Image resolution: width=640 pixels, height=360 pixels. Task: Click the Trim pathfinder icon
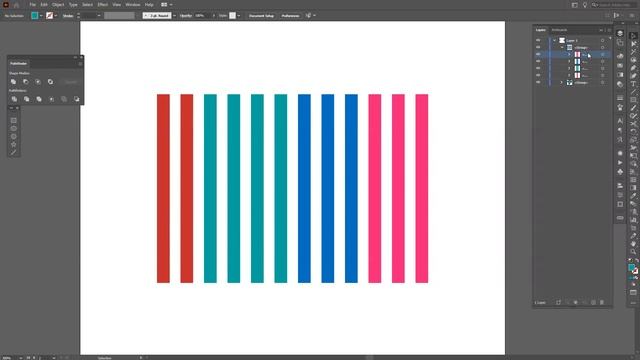[27, 99]
